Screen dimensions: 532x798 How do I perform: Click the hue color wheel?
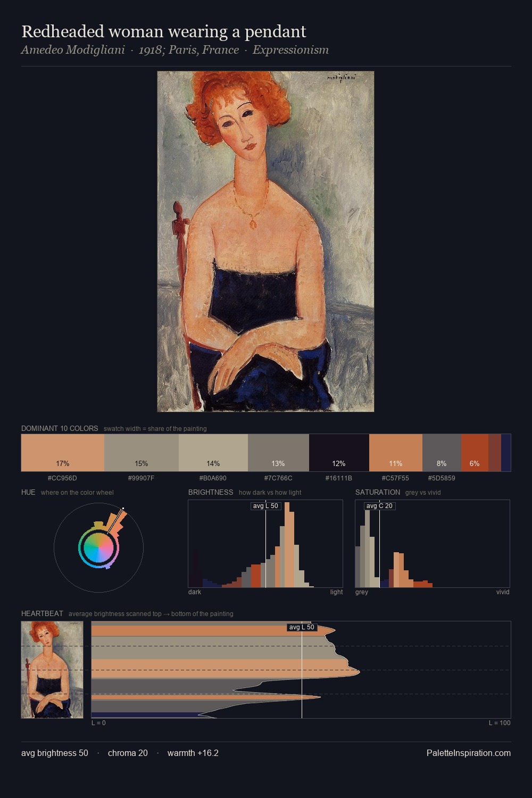tap(98, 547)
